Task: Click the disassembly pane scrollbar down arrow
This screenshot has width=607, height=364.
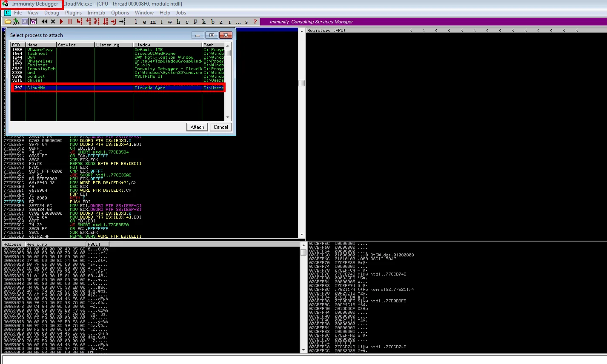Action: click(x=302, y=235)
